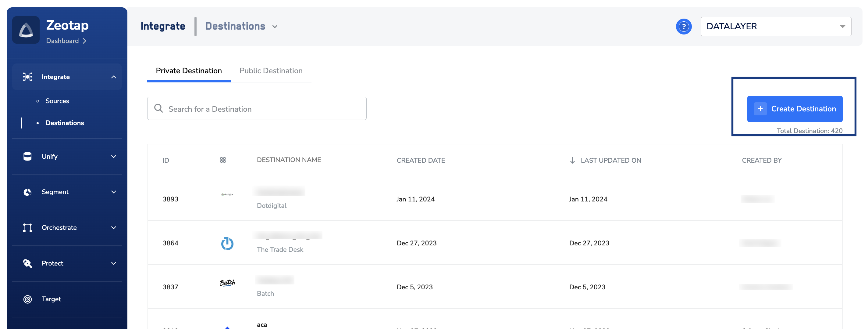The image size is (868, 329).
Task: Click the Dotdigital logo icon
Action: coord(227,195)
